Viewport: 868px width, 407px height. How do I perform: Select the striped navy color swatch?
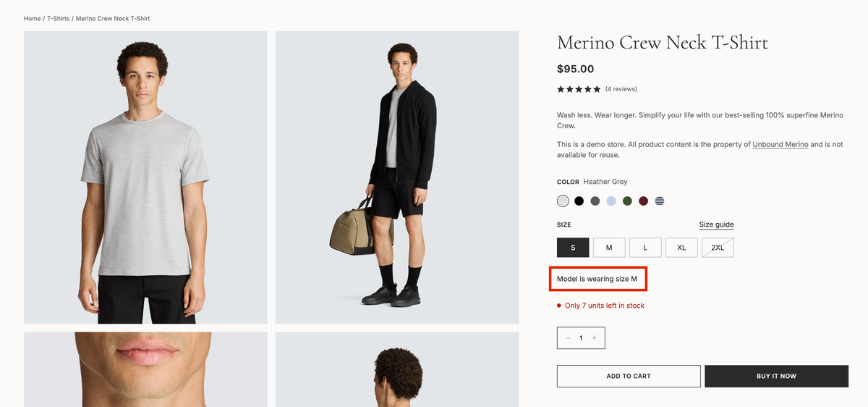pos(660,201)
